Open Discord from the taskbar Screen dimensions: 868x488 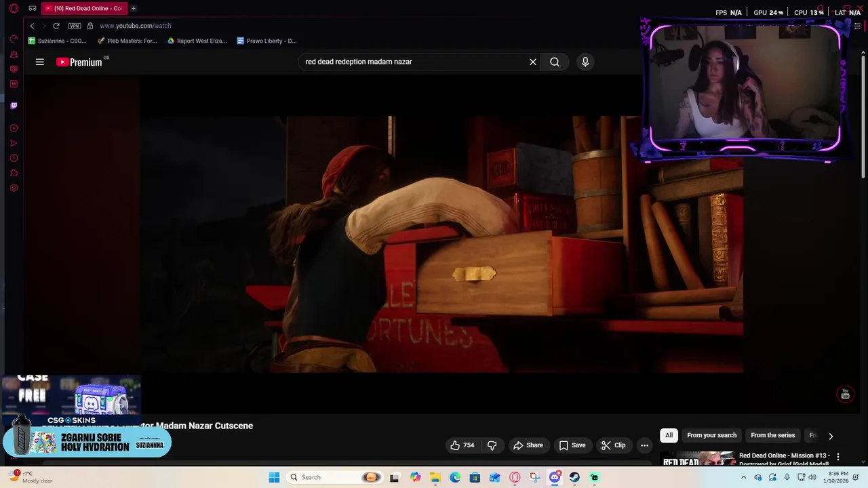555,477
